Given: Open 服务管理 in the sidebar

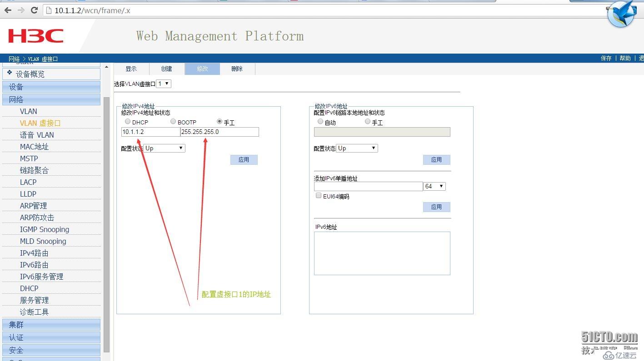Looking at the screenshot, I should pos(34,300).
